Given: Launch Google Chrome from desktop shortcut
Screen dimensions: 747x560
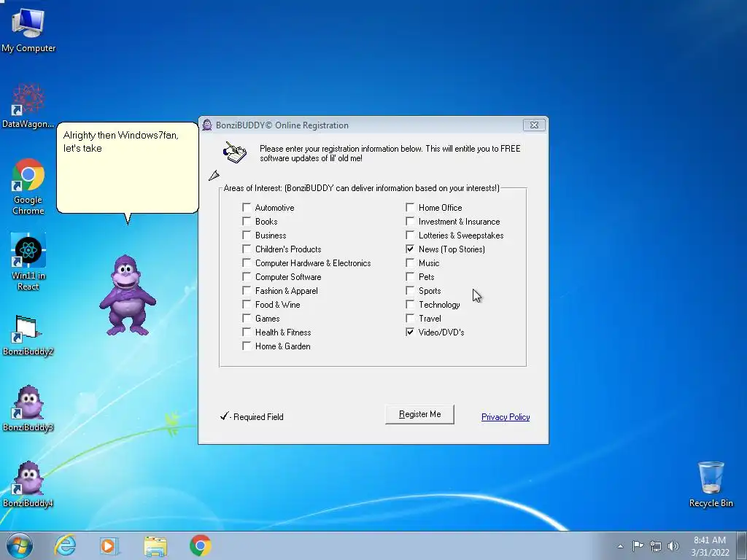Looking at the screenshot, I should point(28,187).
